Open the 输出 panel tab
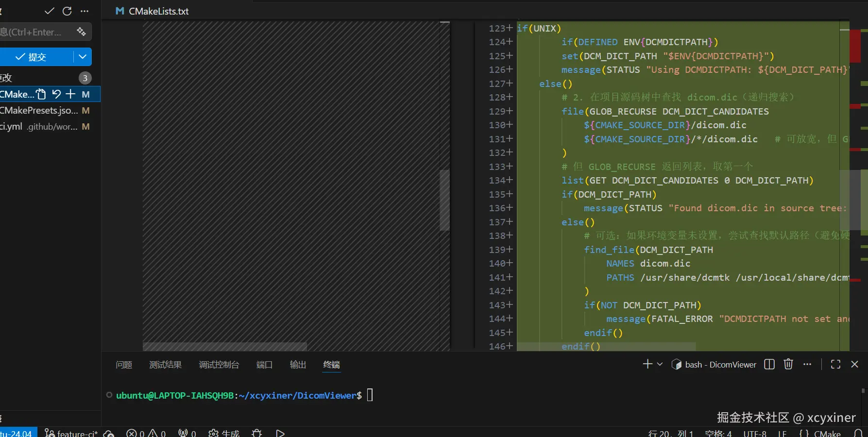The width and height of the screenshot is (868, 437). point(298,365)
